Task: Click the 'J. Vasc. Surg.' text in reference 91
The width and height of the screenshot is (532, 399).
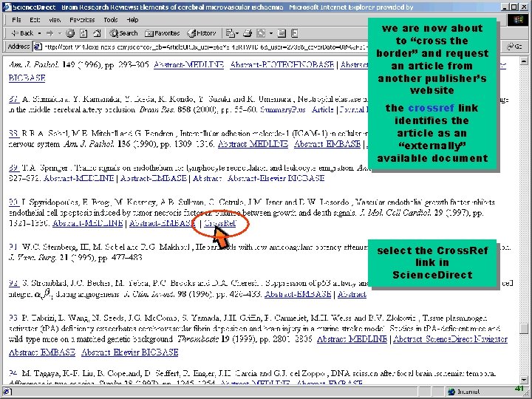Action: click(33, 257)
